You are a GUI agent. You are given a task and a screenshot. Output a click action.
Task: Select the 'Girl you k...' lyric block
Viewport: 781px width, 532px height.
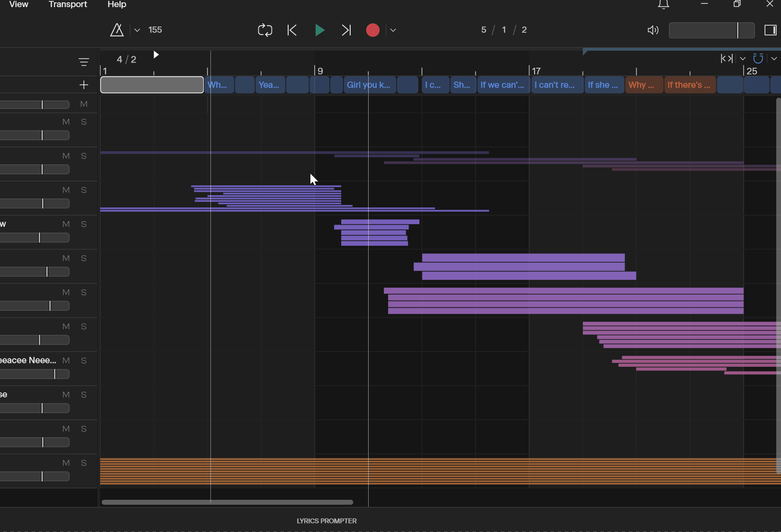coord(369,85)
